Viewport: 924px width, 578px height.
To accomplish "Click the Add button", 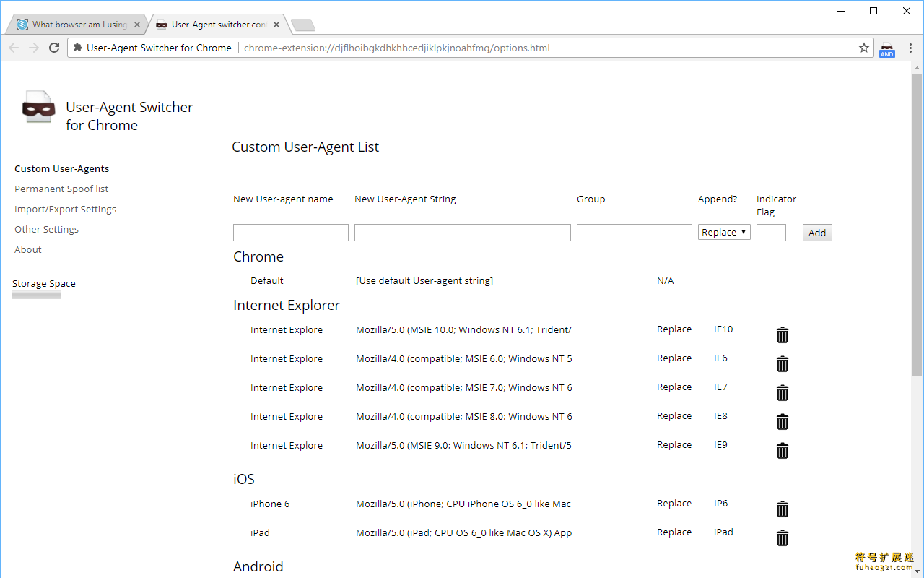I will click(817, 233).
